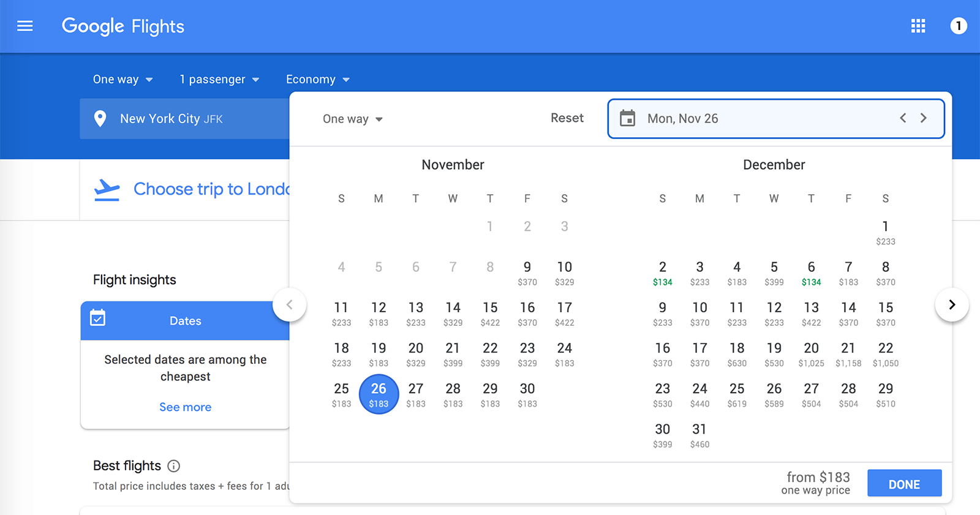Open the 1 passenger dropdown
This screenshot has height=515, width=980.
220,80
